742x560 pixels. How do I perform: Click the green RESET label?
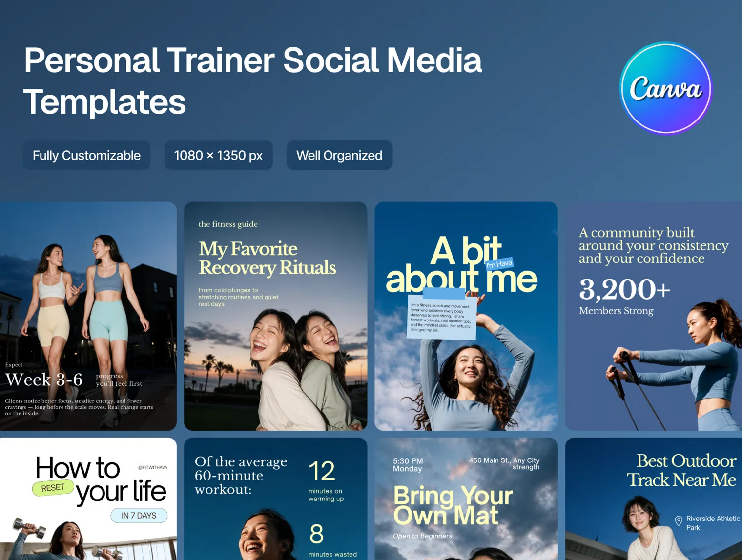(53, 488)
